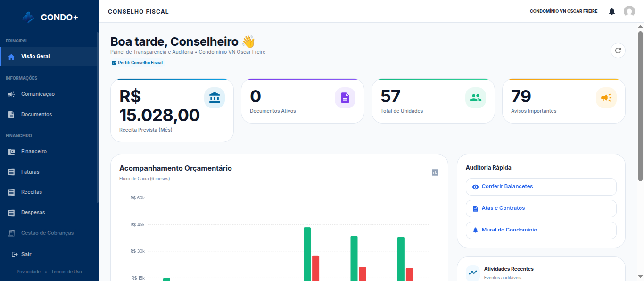The height and width of the screenshot is (281, 644).
Task: Click the bell icon in Mural do Condomínio
Action: (475, 230)
